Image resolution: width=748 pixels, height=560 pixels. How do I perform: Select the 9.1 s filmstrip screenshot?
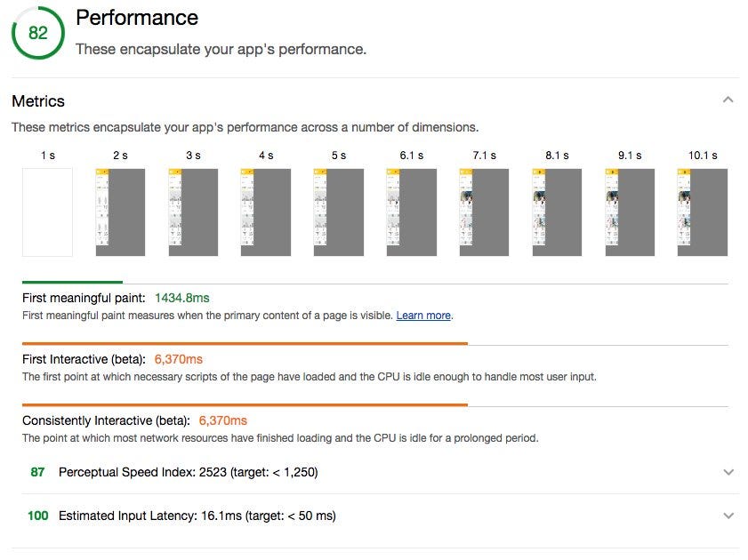[x=630, y=212]
